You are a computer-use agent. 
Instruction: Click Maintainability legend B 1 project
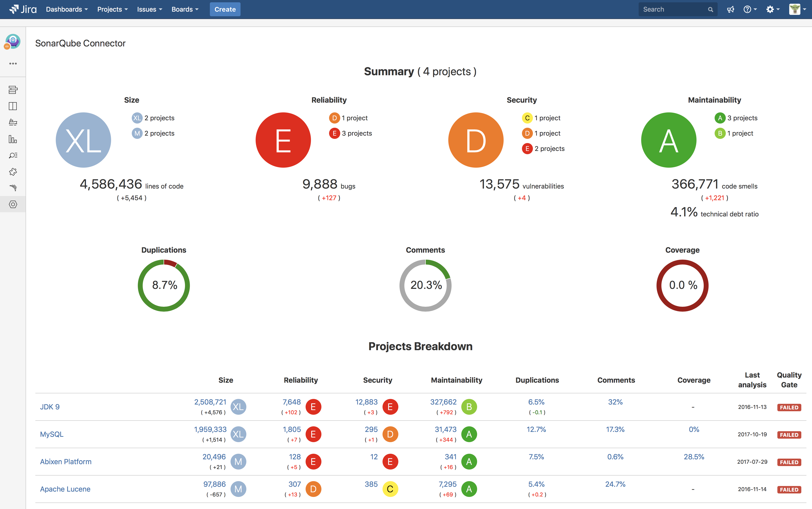click(734, 133)
